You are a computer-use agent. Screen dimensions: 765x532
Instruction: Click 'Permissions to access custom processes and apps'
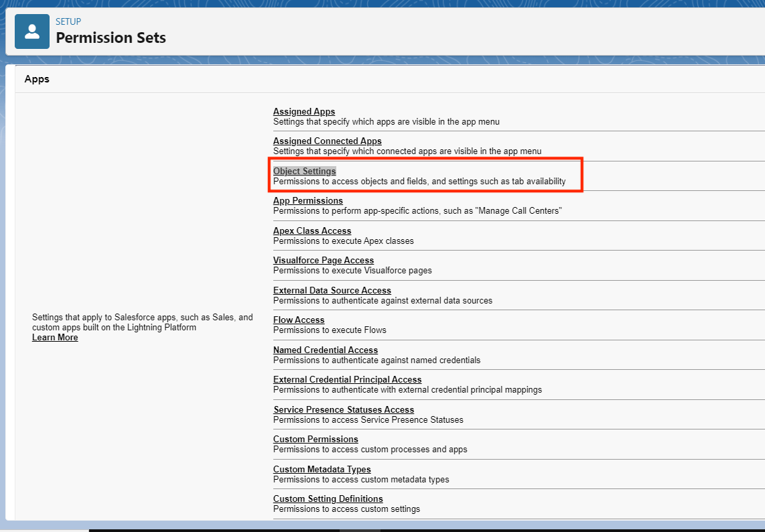[x=370, y=449]
